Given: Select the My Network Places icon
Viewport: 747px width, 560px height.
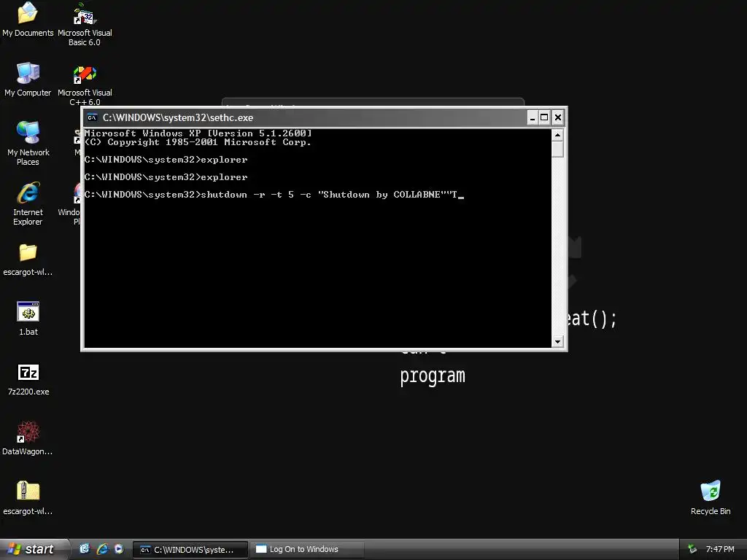Looking at the screenshot, I should click(x=28, y=143).
